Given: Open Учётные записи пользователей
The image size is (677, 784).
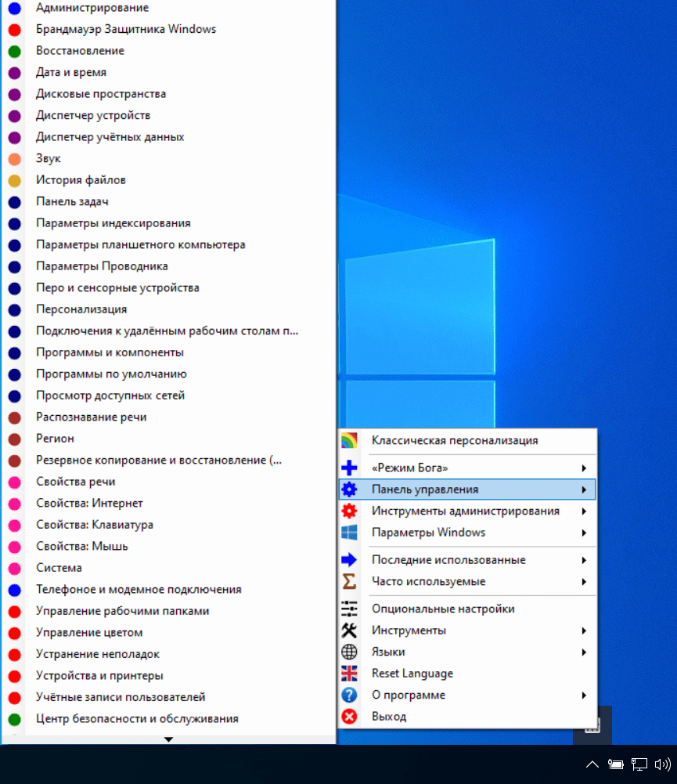Looking at the screenshot, I should pos(168,697).
